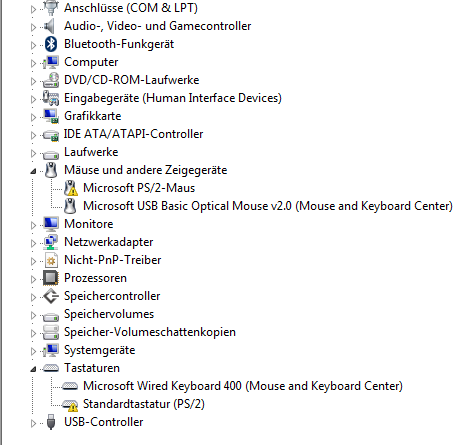Select the Netzwerkadapter category label
This screenshot has width=466, height=445.
point(109,242)
